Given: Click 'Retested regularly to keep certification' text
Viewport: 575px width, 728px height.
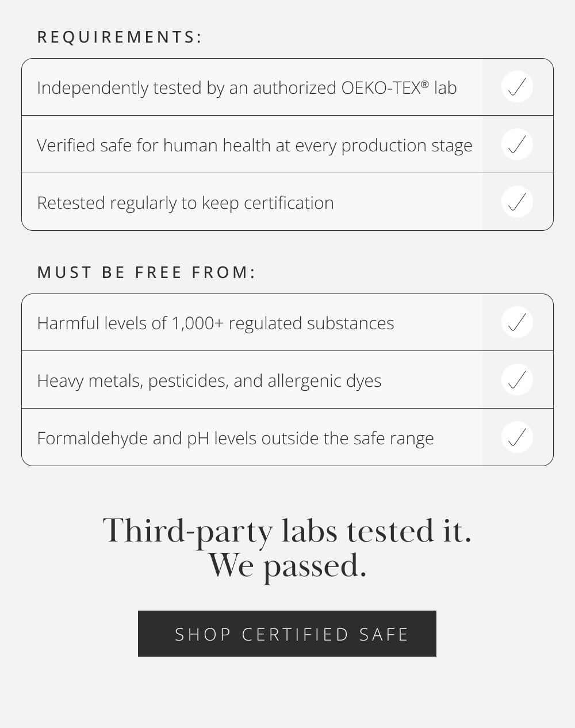Looking at the screenshot, I should [185, 203].
